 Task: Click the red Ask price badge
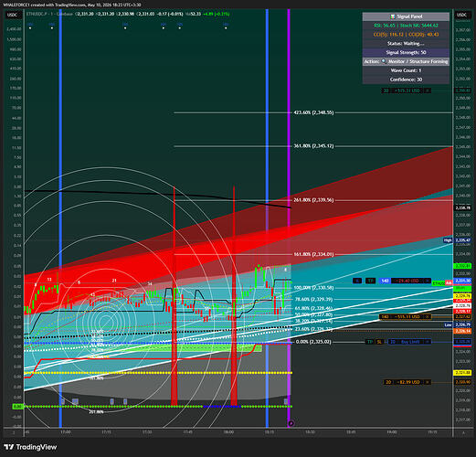click(449, 283)
